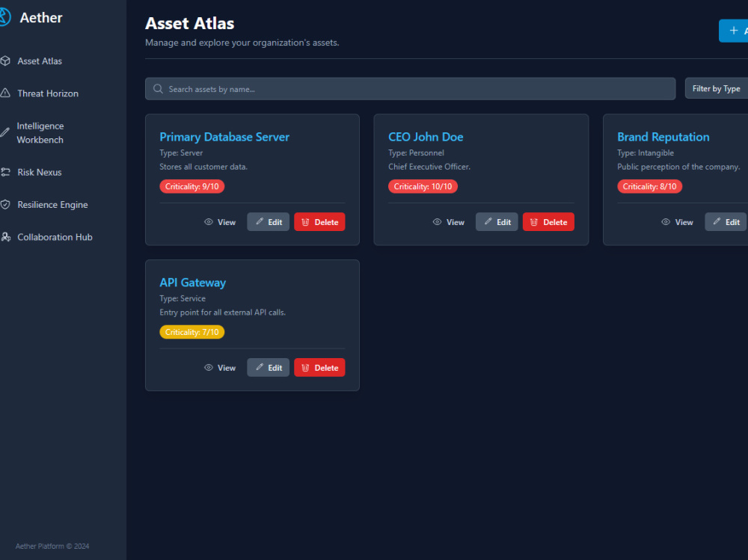Viewport: 748px width, 560px height.
Task: Click trash icon on API Gateway card
Action: click(x=305, y=368)
